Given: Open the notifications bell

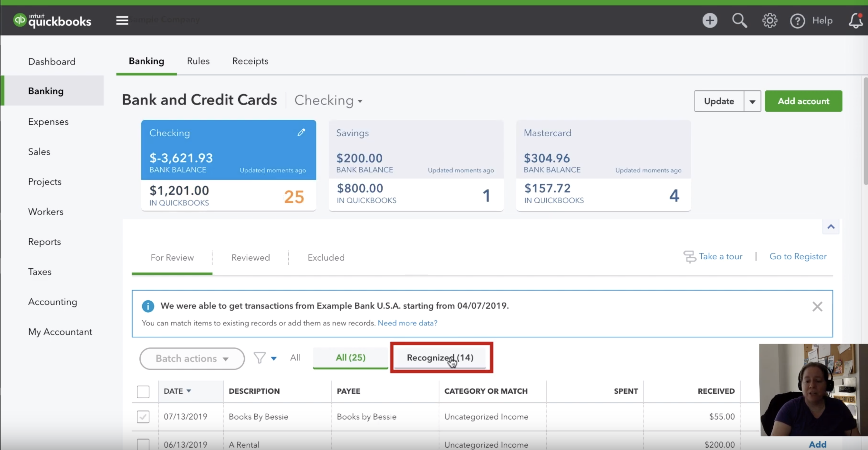Looking at the screenshot, I should point(856,21).
